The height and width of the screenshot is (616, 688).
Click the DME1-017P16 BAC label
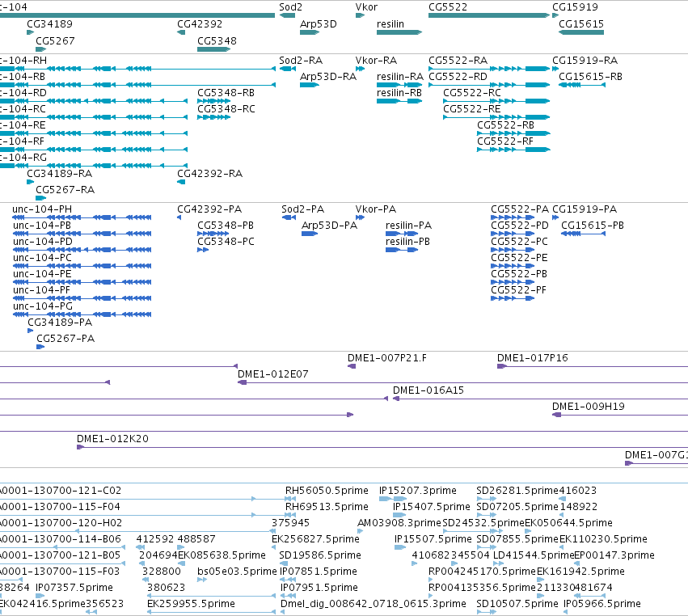533,358
